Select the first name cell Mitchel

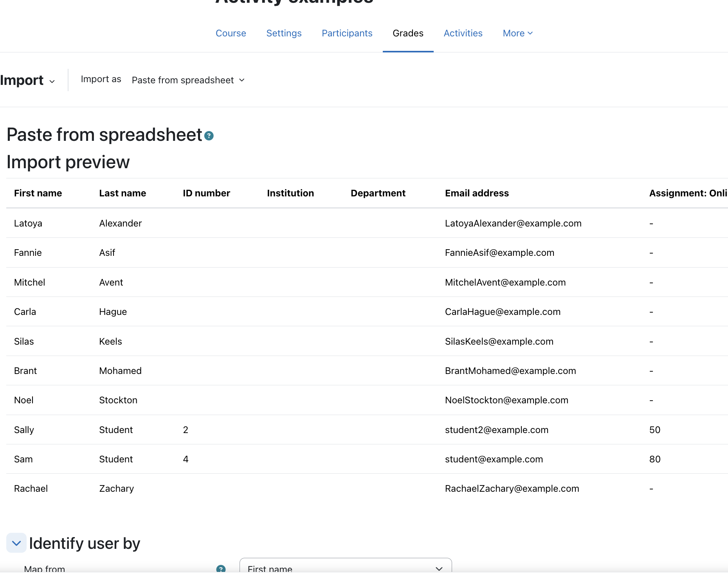pos(30,282)
